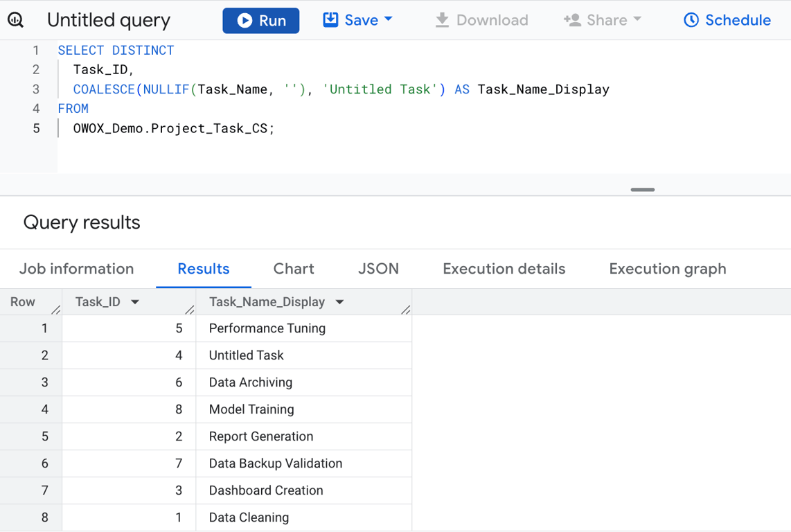Click the Share add-person icon
The height and width of the screenshot is (532, 791).
572,20
